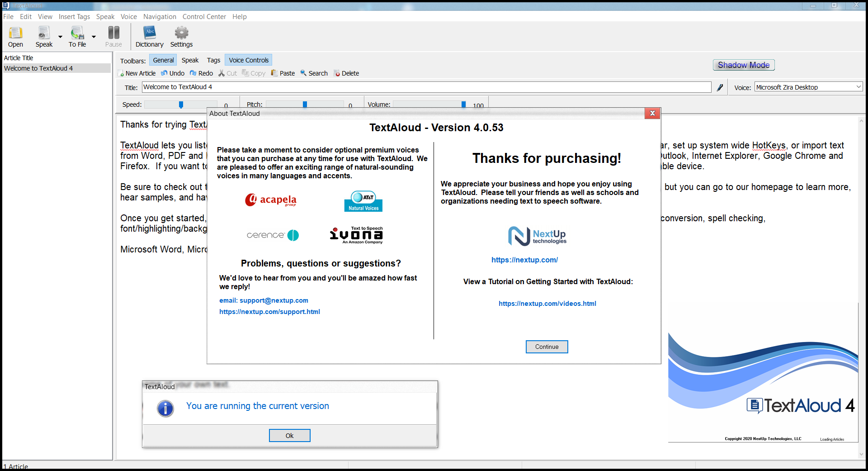Toggle the Voice Controls toolbar button
The image size is (868, 471).
click(249, 60)
